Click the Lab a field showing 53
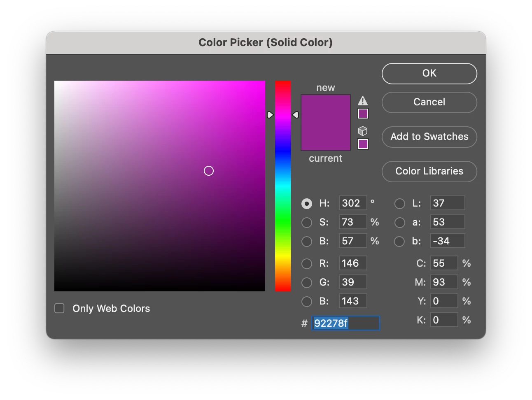 448,222
